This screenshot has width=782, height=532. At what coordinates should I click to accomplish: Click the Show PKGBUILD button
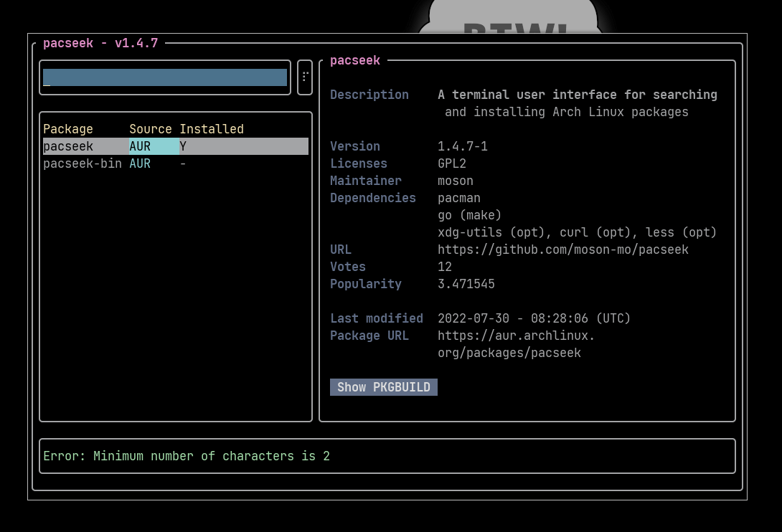click(384, 387)
